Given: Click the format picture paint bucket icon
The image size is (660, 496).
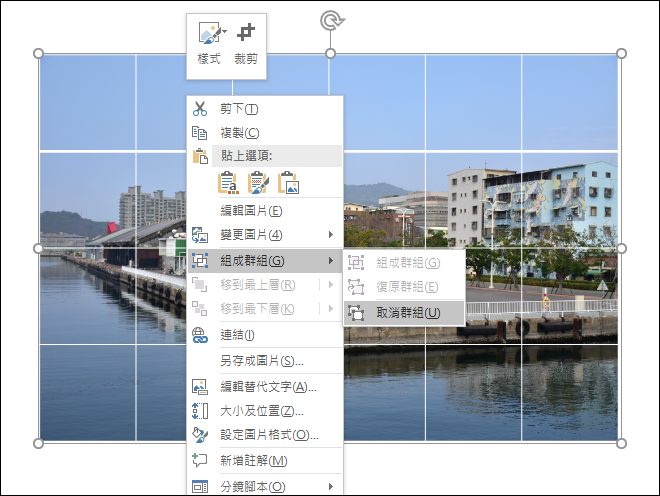Looking at the screenshot, I should coord(200,435).
